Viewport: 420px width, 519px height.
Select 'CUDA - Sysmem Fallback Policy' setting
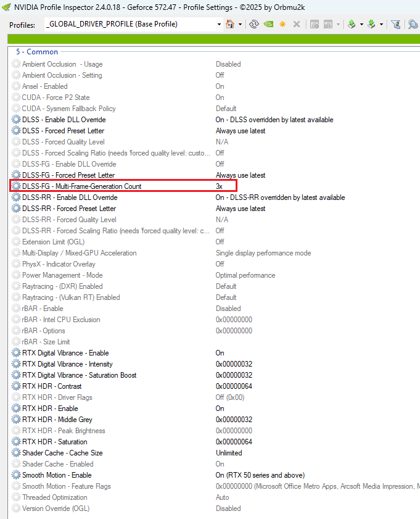(x=69, y=109)
